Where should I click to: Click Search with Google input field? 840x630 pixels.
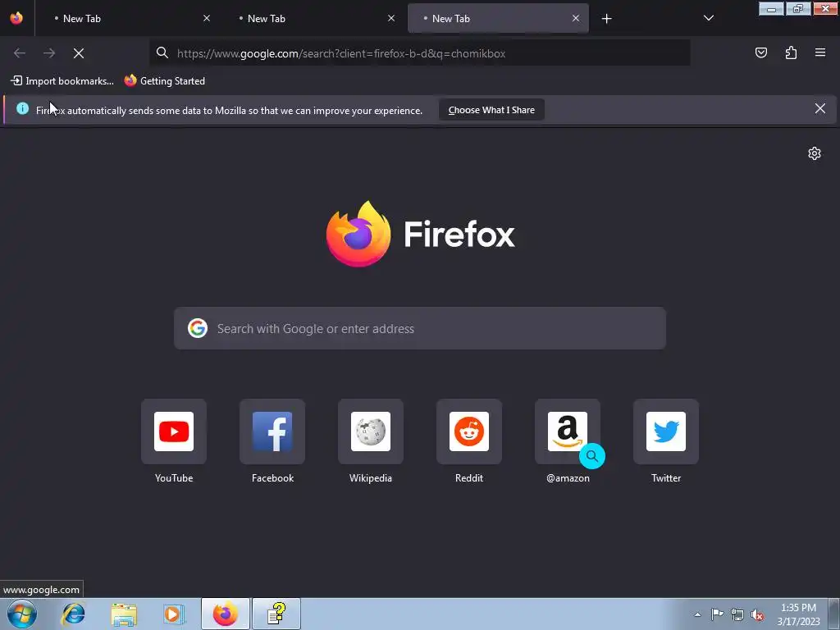[420, 328]
